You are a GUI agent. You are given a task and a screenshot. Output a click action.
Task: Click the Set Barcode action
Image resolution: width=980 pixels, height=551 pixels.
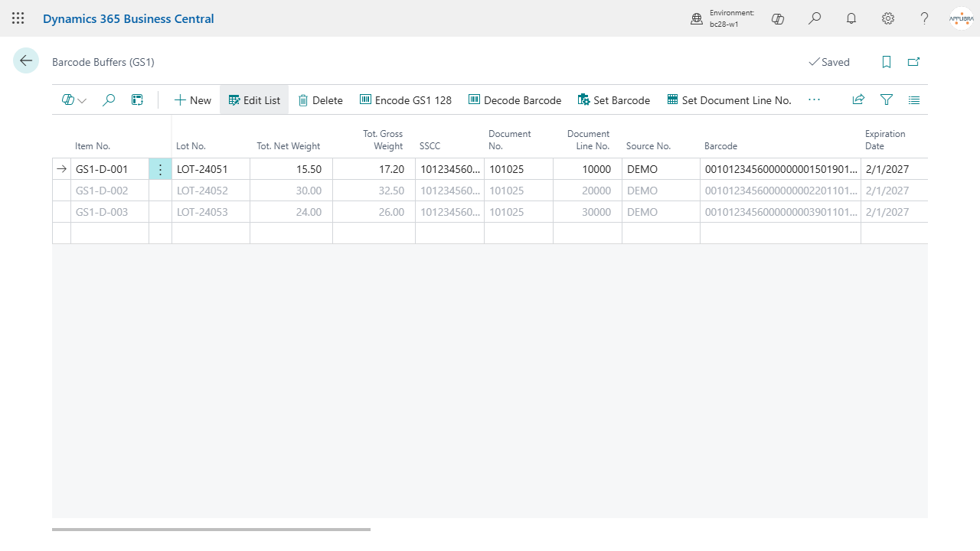pyautogui.click(x=614, y=100)
